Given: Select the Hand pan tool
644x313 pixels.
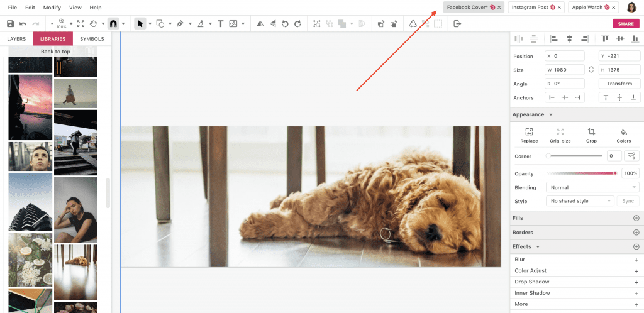Looking at the screenshot, I should coord(93,24).
